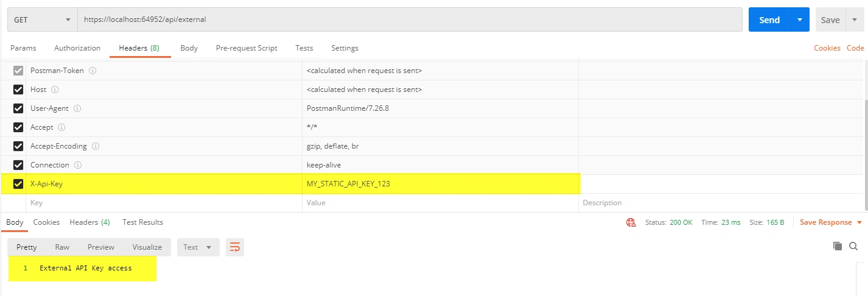This screenshot has width=868, height=296.
Task: Click the PostmanRuntime/7.26.8 value
Action: click(348, 108)
